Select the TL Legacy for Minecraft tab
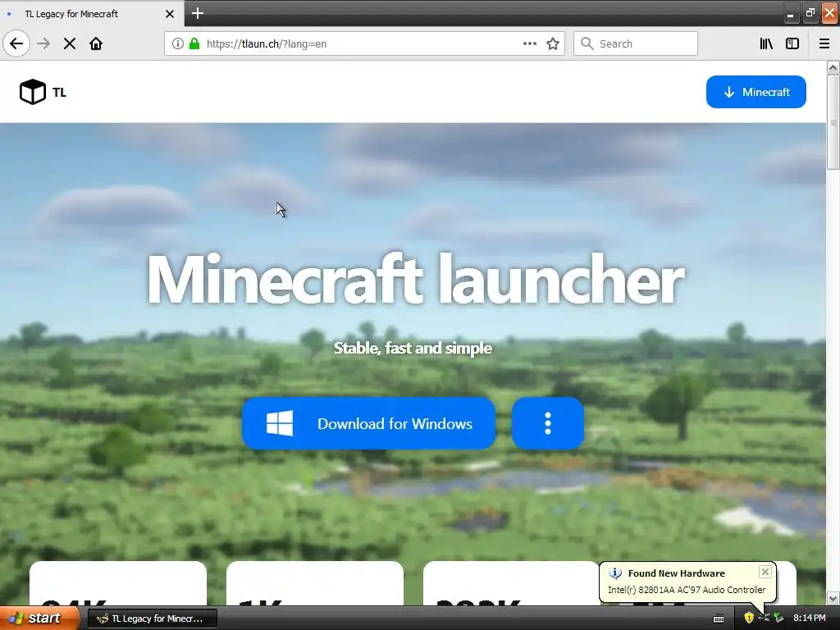Viewport: 840px width, 630px height. click(92, 14)
